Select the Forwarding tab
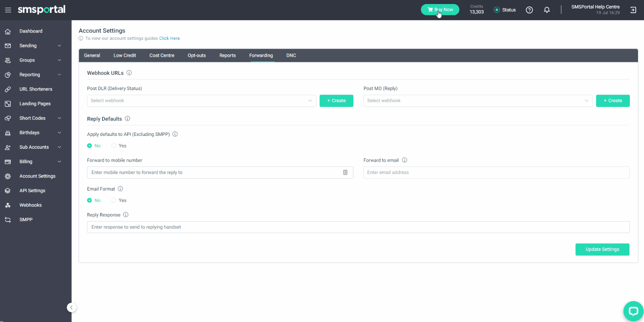644x322 pixels. coord(261,55)
